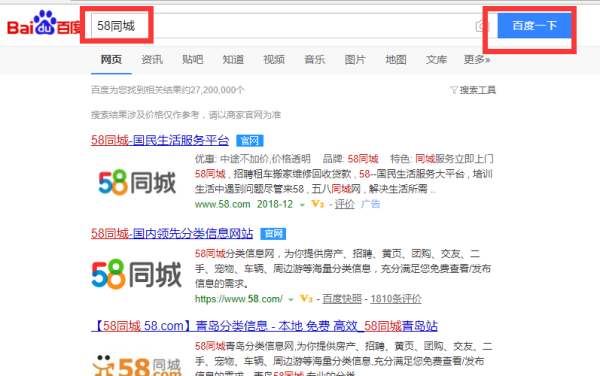Expand dropdown arrow after https://www.58.com/
Screen dimensions: 600x376
291,299
